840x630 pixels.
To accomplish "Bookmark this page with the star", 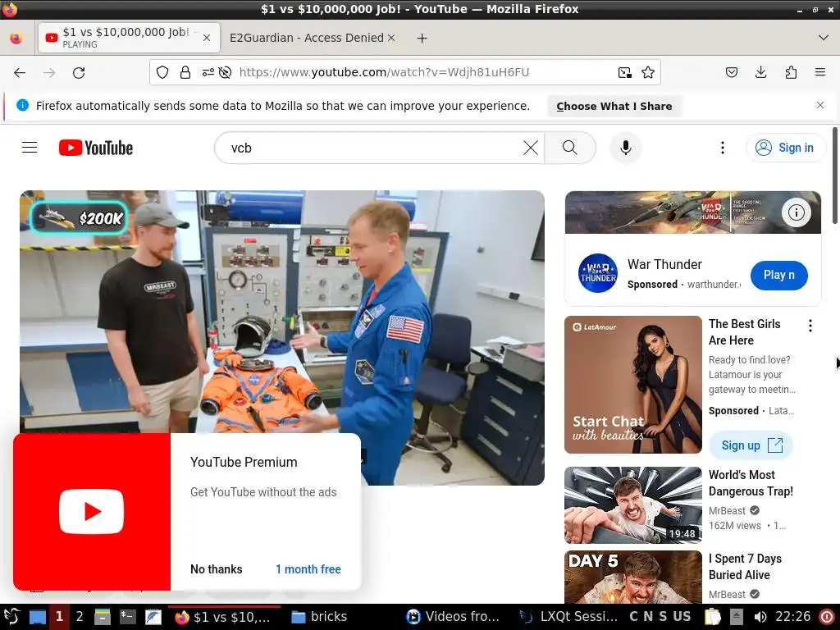I will pyautogui.click(x=648, y=72).
